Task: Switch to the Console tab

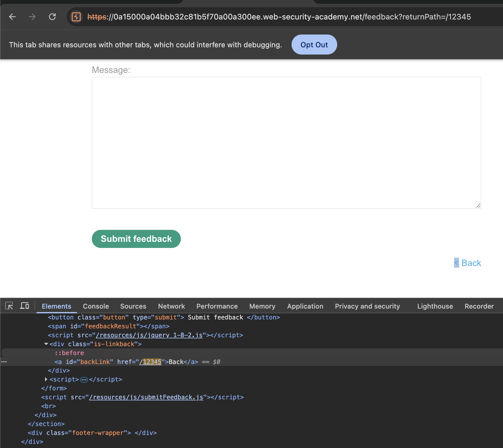Action: (96, 306)
